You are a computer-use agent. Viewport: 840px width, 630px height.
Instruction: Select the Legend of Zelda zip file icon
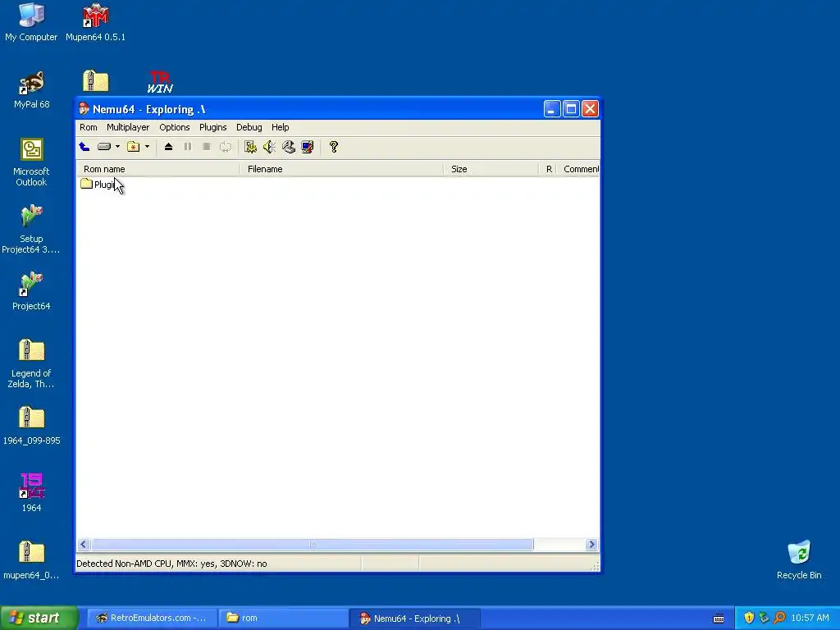[31, 363]
